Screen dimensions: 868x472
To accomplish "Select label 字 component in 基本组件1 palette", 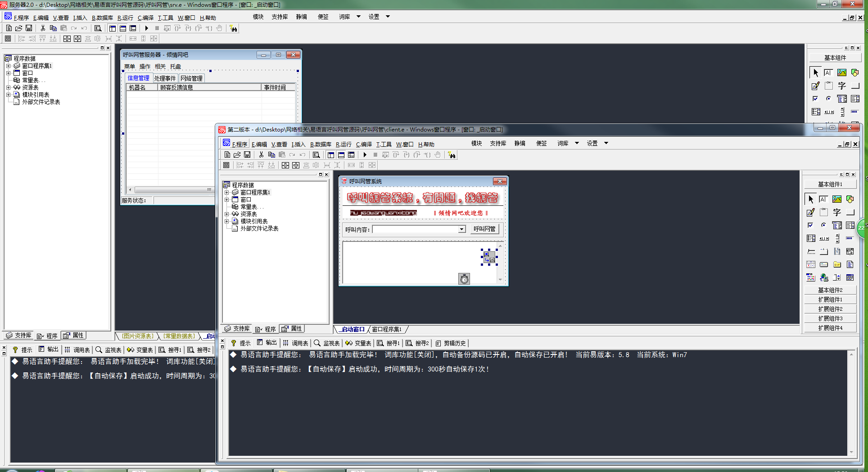I will coord(837,212).
